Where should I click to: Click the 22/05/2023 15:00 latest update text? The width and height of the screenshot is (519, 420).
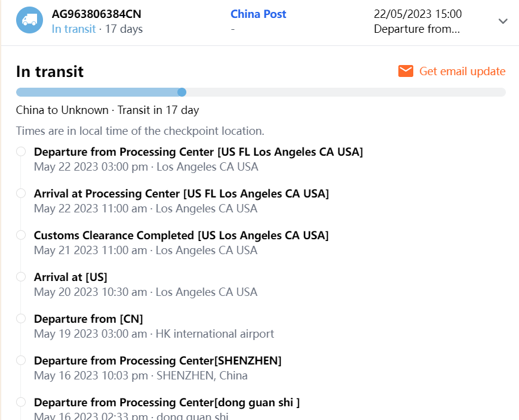tap(417, 14)
